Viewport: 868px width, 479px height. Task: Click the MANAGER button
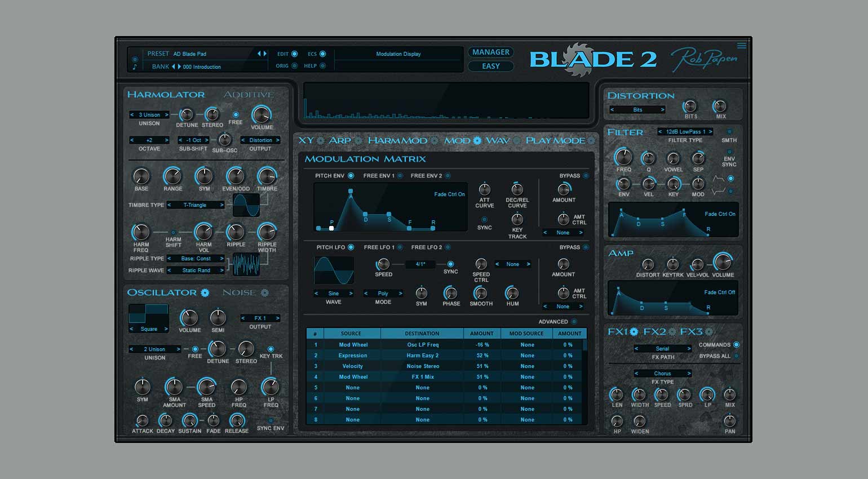[x=491, y=52]
